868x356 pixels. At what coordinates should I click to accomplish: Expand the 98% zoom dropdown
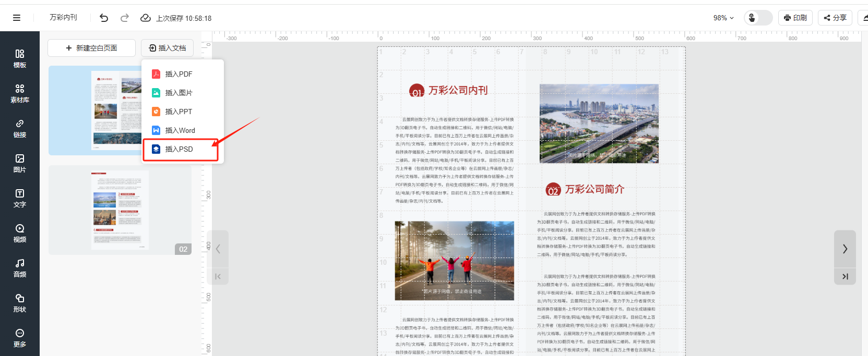click(x=723, y=18)
